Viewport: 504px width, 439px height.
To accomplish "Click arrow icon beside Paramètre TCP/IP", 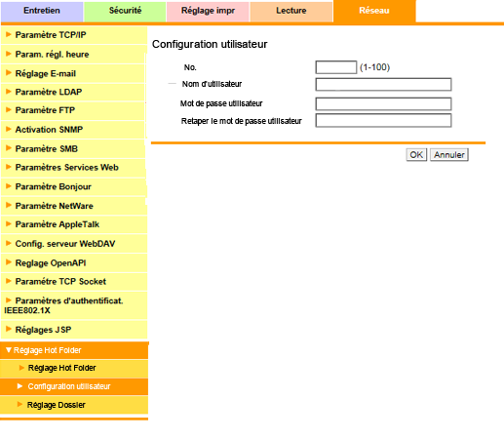I will (x=9, y=34).
